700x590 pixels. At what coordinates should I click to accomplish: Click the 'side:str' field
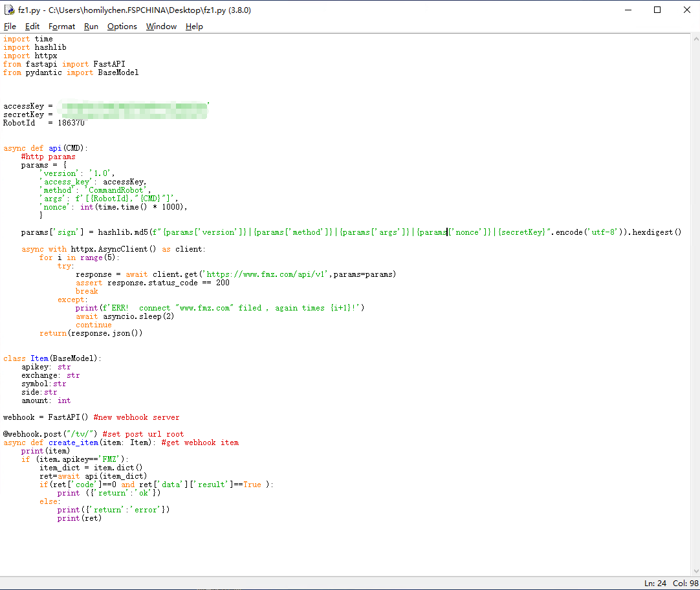pyautogui.click(x=39, y=393)
